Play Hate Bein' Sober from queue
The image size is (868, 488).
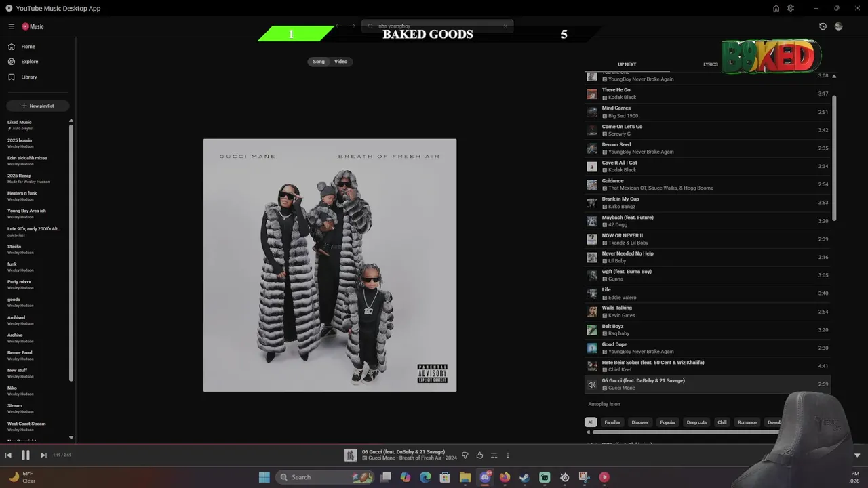coord(707,366)
